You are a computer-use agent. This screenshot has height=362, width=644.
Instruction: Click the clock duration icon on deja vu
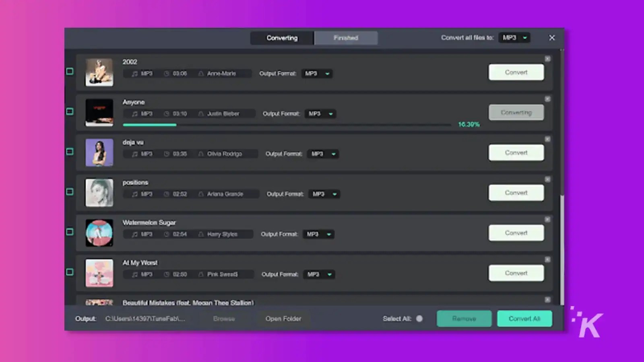point(166,154)
